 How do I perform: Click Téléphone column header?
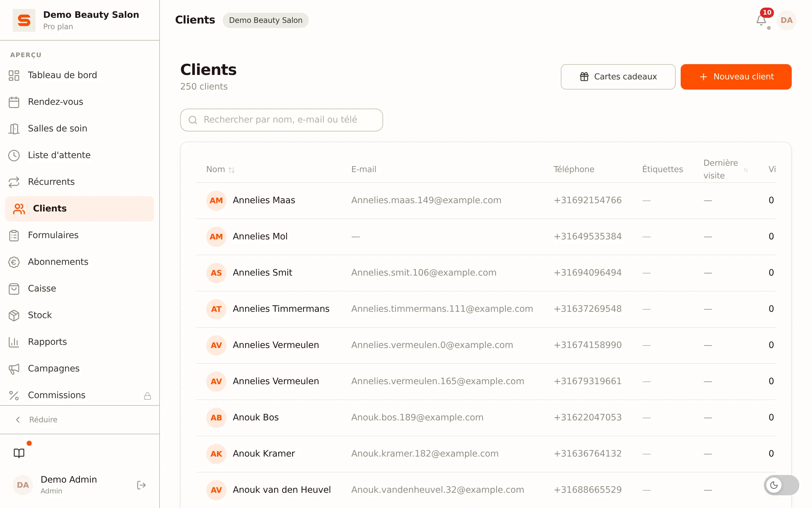(573, 169)
